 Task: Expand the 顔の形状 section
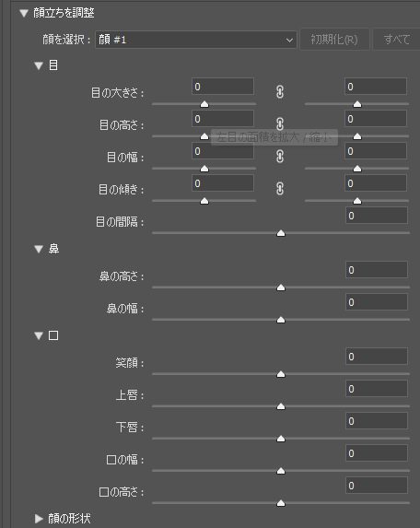click(39, 519)
